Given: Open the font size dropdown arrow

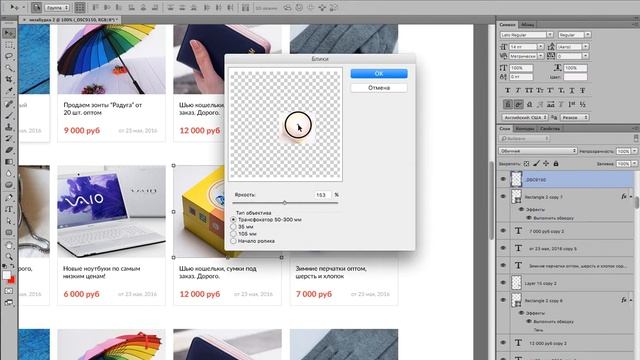Looking at the screenshot, I should (x=540, y=47).
